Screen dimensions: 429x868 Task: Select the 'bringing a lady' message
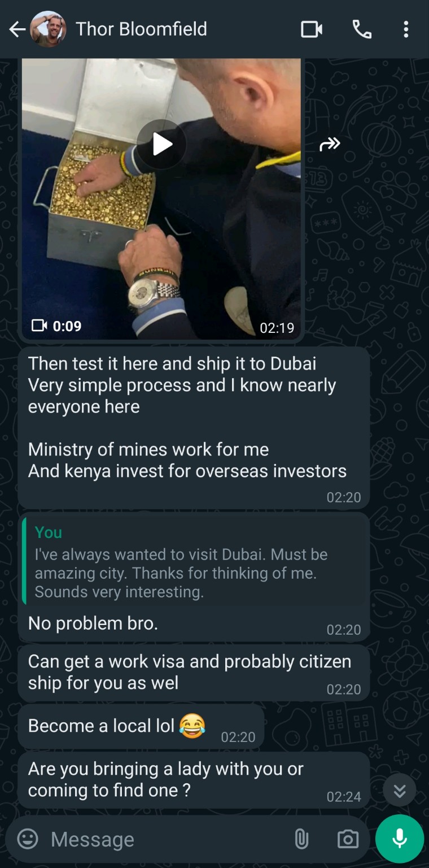pos(194,780)
